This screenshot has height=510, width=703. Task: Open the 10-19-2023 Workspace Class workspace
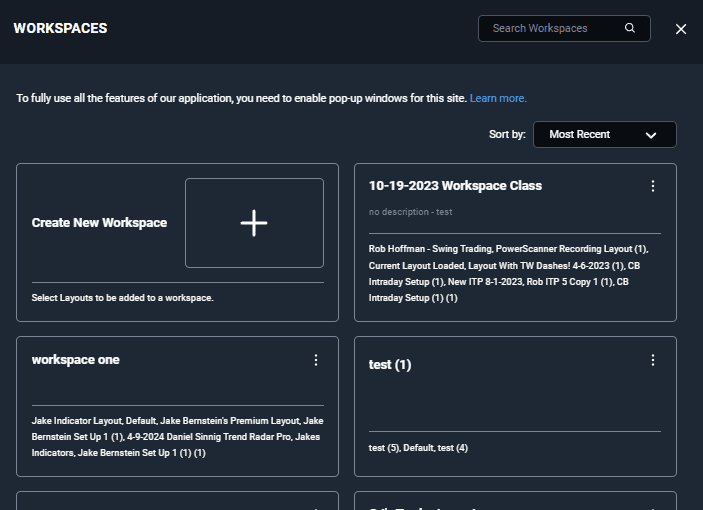tap(455, 186)
